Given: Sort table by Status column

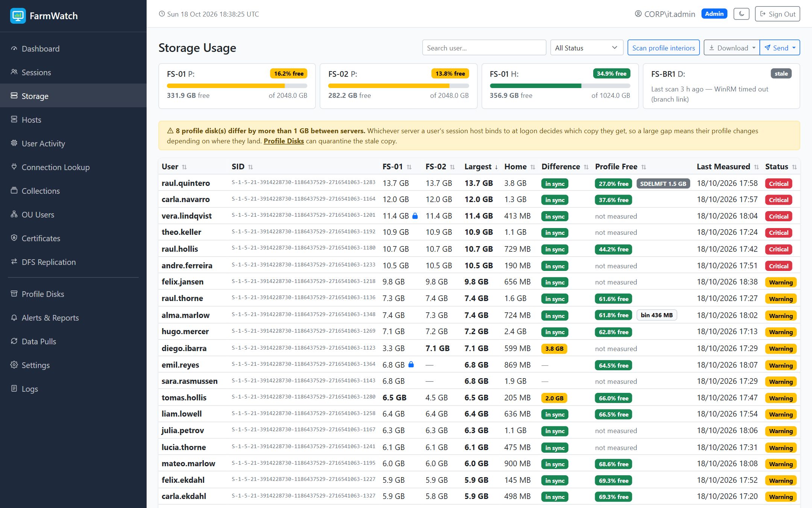Looking at the screenshot, I should [781, 167].
